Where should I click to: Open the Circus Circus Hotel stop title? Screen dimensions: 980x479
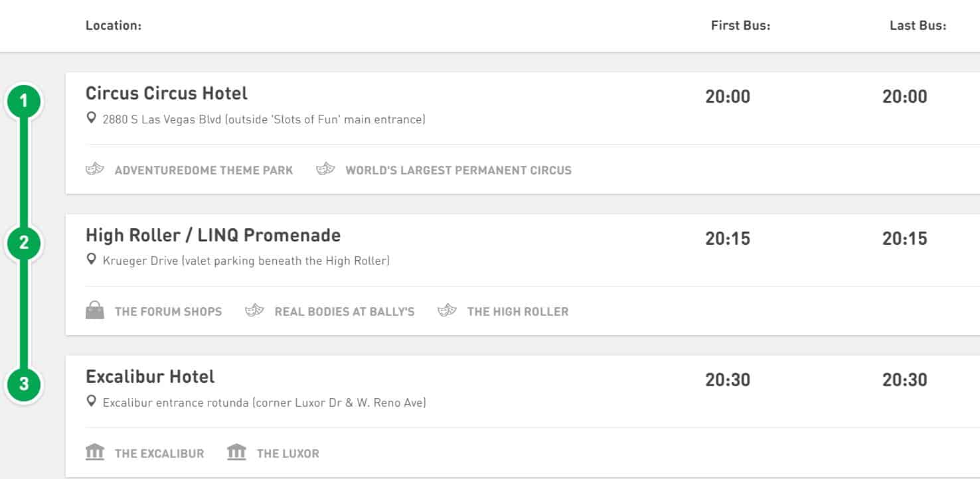167,93
